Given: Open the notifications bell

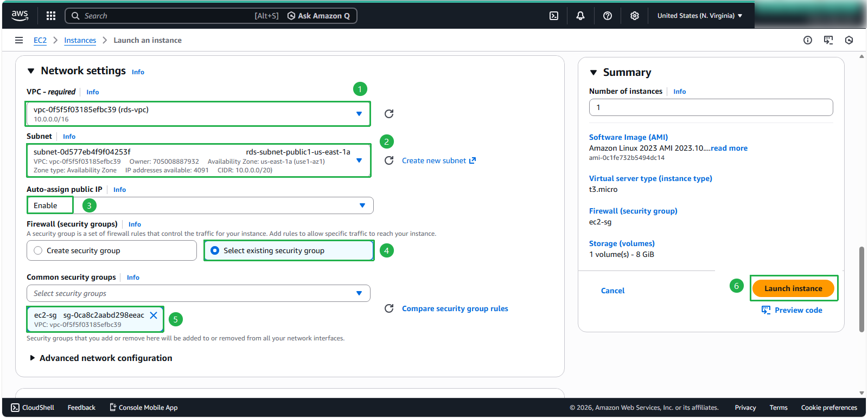Looking at the screenshot, I should coord(580,16).
